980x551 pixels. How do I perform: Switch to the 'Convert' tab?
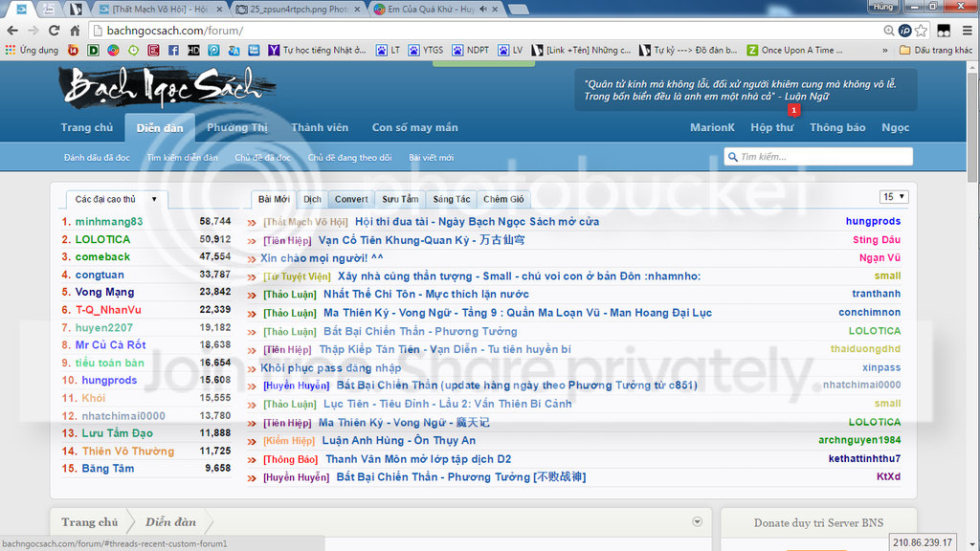351,199
